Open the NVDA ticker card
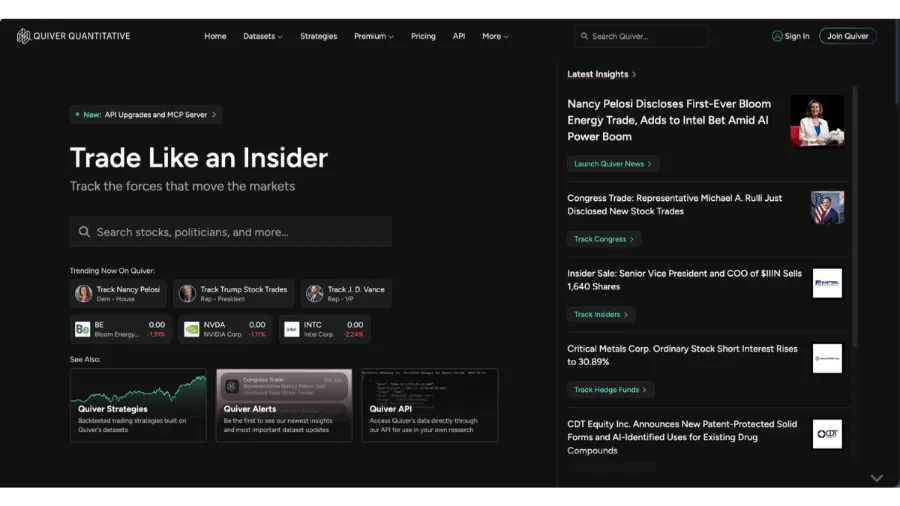Screen dimensions: 900x506 click(225, 329)
